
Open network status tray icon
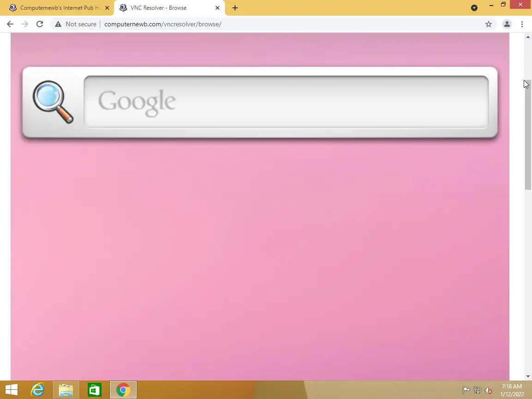(478, 390)
